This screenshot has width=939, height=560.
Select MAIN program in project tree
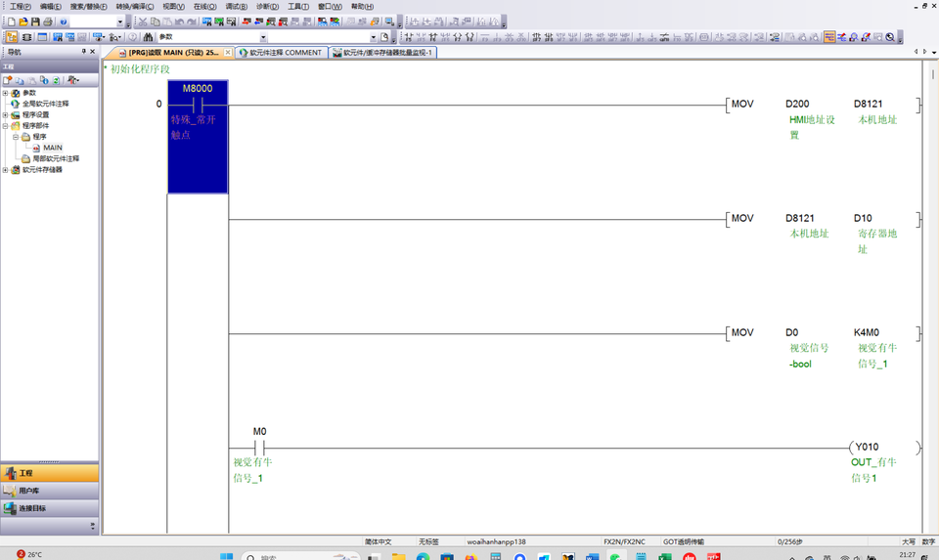pos(52,148)
